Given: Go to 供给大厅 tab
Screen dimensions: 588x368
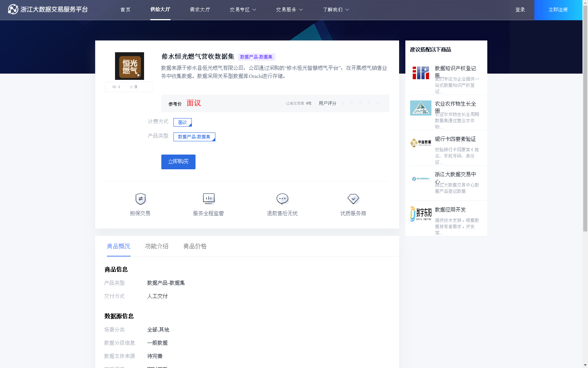Looking at the screenshot, I should point(160,10).
